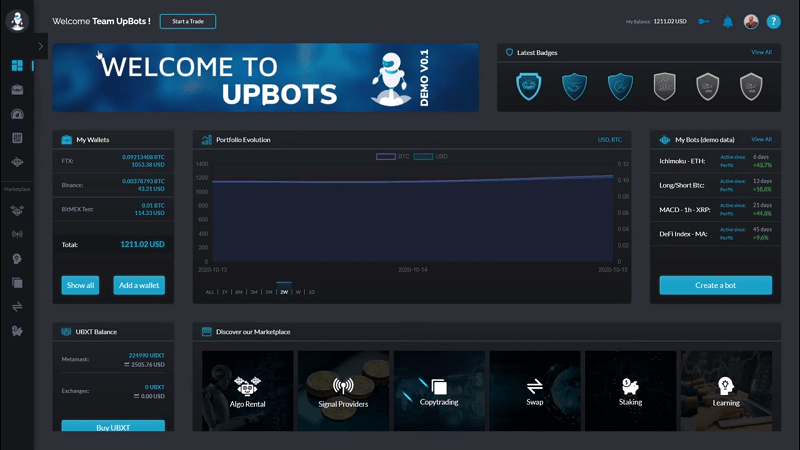The width and height of the screenshot is (800, 450).
Task: Click View All in My Bots panel
Action: (761, 139)
